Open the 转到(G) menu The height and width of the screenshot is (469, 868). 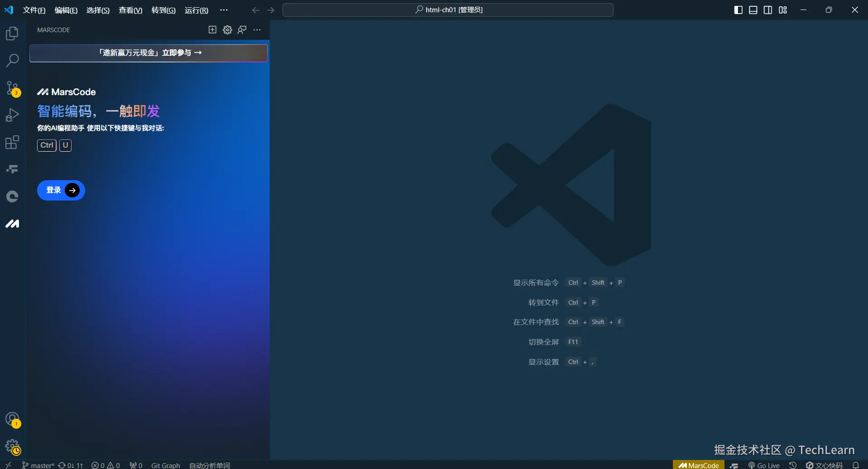pos(163,10)
